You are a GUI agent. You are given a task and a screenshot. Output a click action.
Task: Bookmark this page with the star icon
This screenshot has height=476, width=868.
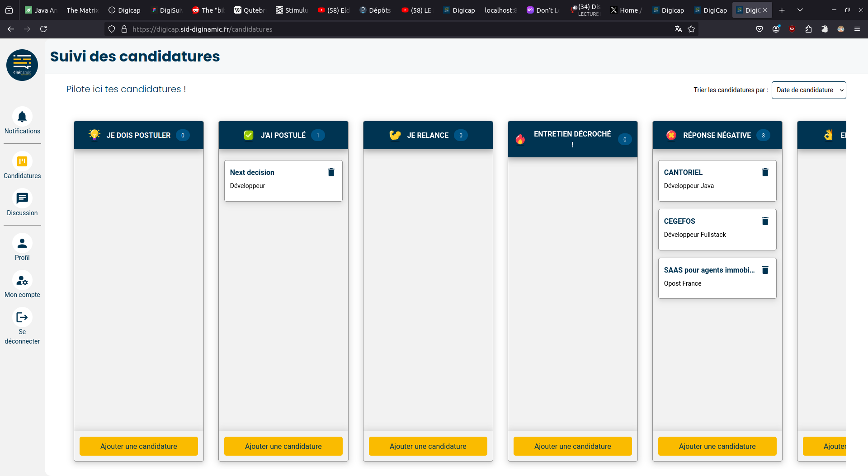pos(691,29)
